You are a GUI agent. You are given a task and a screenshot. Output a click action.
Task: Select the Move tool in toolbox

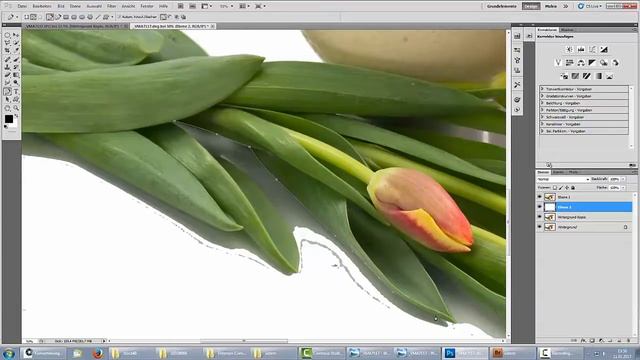(x=16, y=35)
